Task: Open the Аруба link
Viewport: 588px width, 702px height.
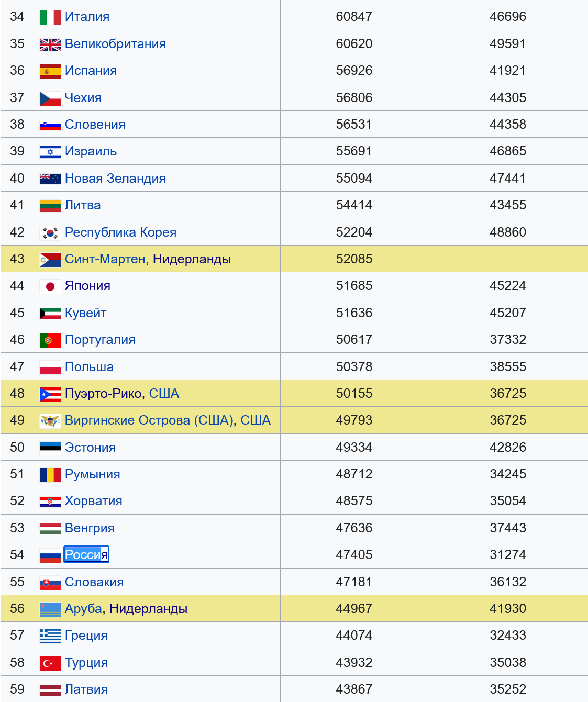Action: [83, 609]
